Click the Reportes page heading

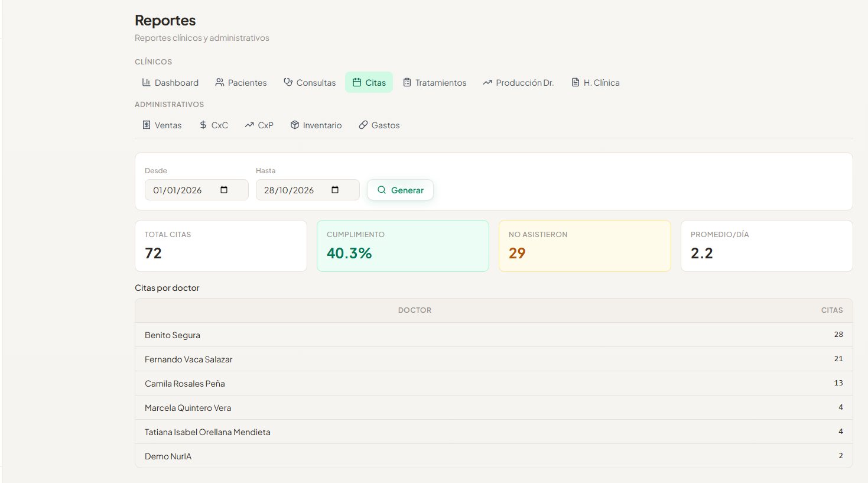(165, 21)
